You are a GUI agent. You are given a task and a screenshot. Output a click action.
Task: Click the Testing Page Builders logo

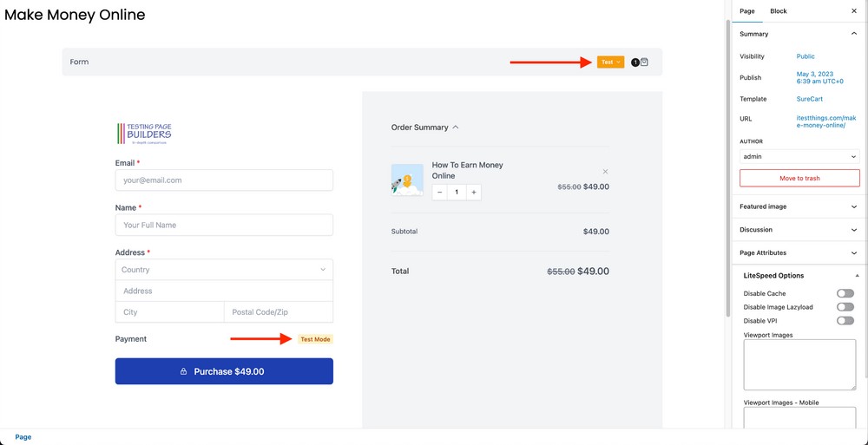(144, 134)
